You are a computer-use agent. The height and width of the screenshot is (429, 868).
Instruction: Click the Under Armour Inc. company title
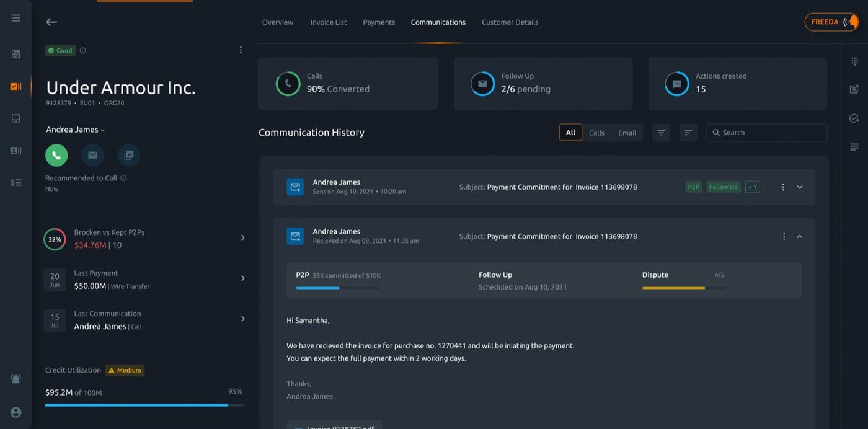pos(121,87)
